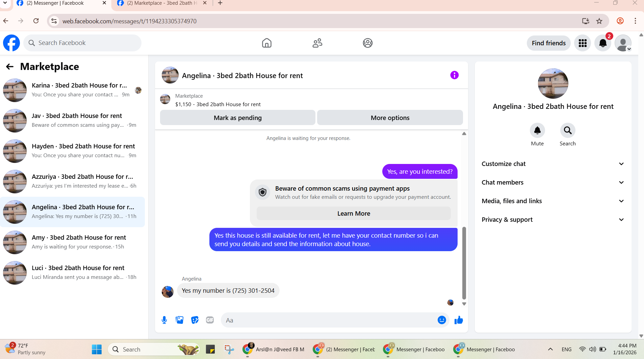This screenshot has height=359, width=644.
Task: Expand Customize chat section
Action: pos(553,164)
